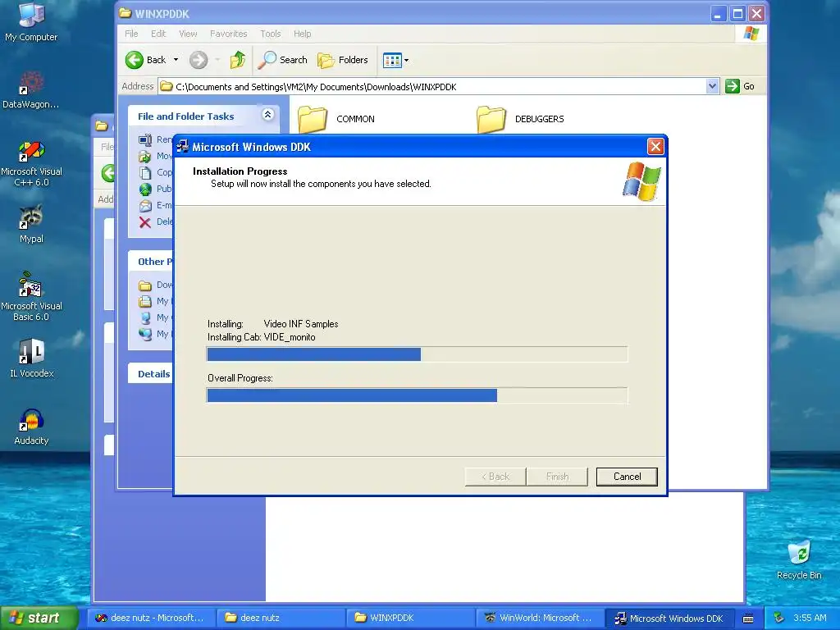
Task: Click the disabled Back button in installer
Action: (x=495, y=477)
